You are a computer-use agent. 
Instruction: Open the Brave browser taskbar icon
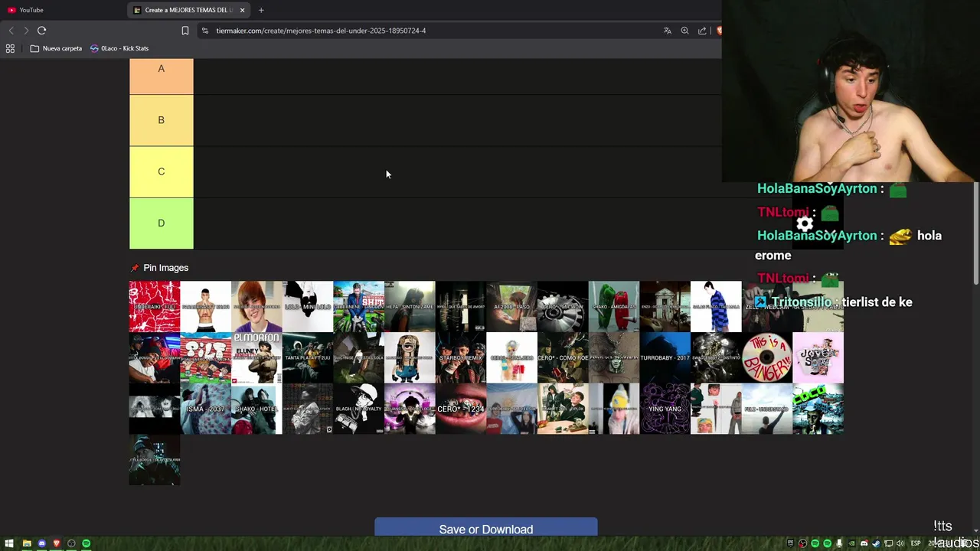[56, 543]
